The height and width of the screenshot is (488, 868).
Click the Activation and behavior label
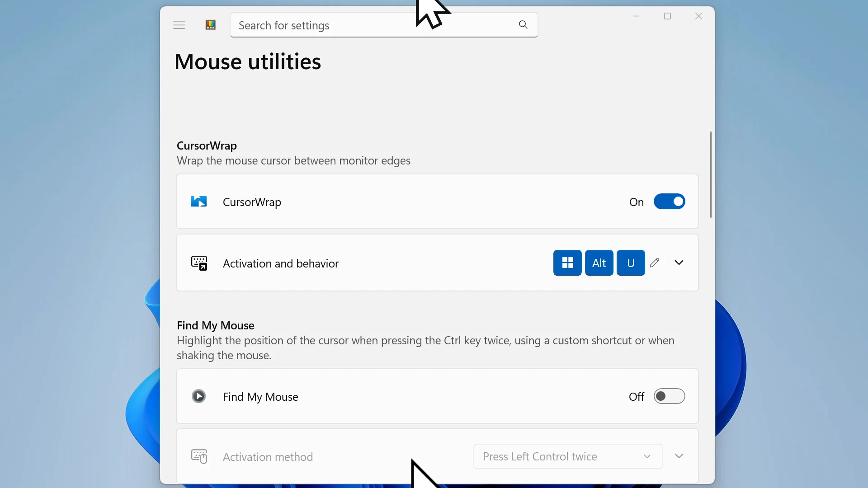[281, 263]
